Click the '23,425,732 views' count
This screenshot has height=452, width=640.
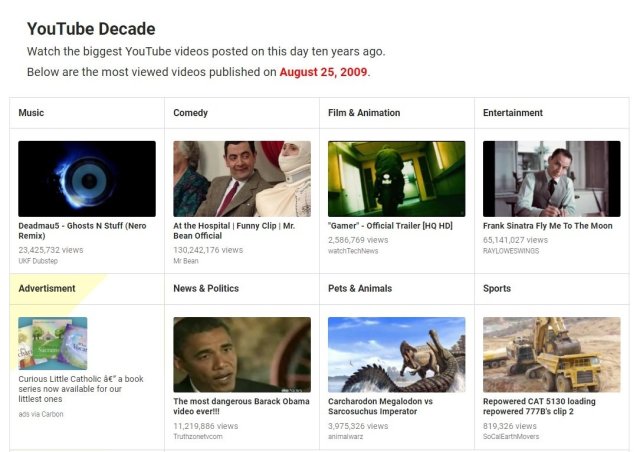click(x=51, y=250)
